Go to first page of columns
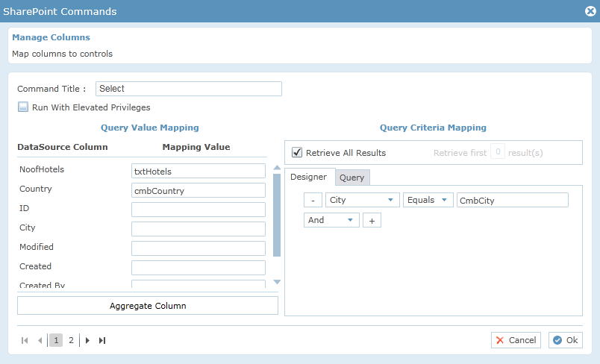 tap(25, 340)
